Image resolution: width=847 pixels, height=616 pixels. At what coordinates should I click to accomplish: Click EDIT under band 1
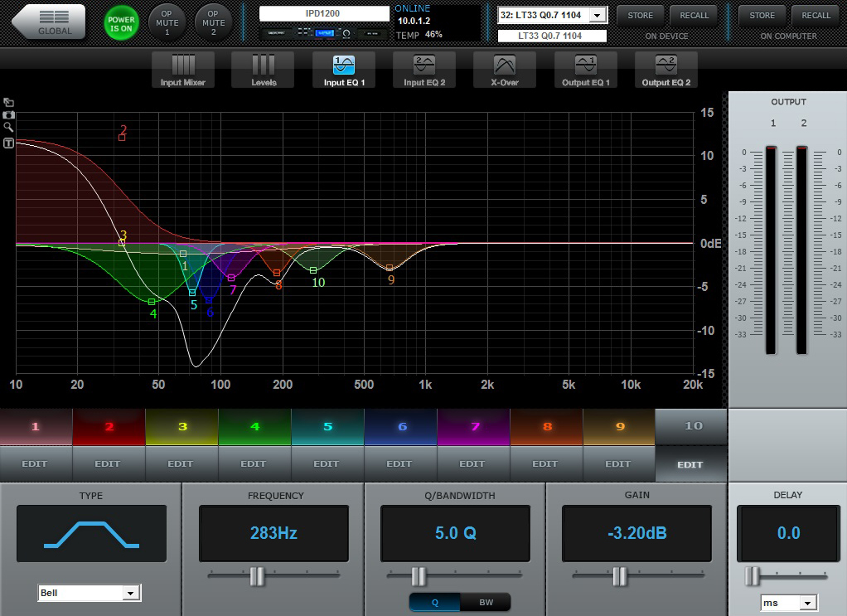click(36, 463)
